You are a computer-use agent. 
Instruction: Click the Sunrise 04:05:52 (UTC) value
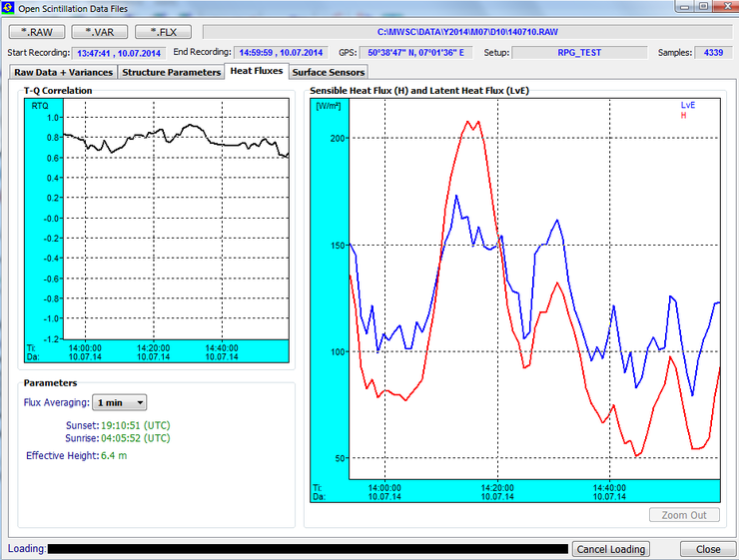tap(135, 438)
